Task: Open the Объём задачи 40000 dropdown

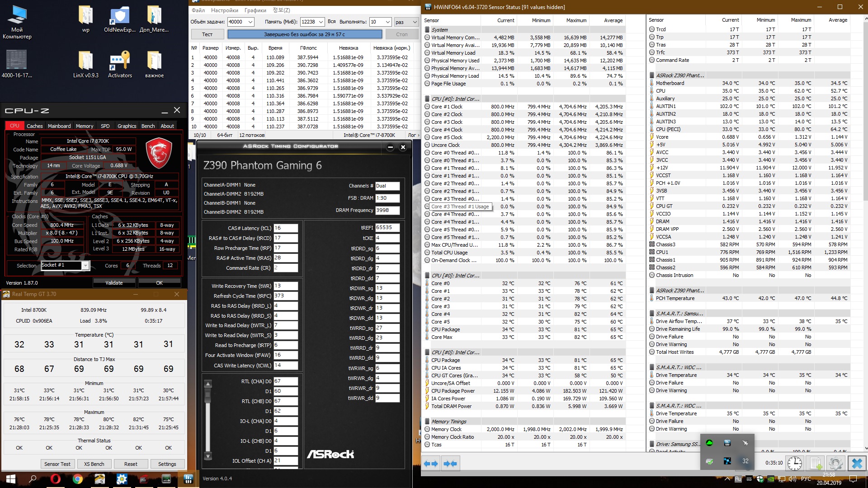Action: coord(250,22)
